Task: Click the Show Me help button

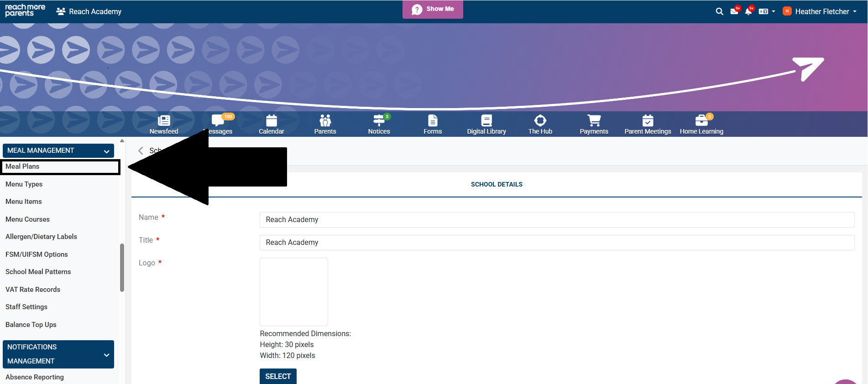Action: click(x=433, y=9)
